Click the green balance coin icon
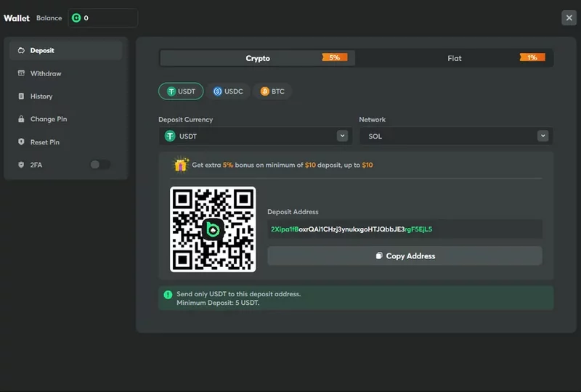This screenshot has height=392, width=581. click(76, 18)
